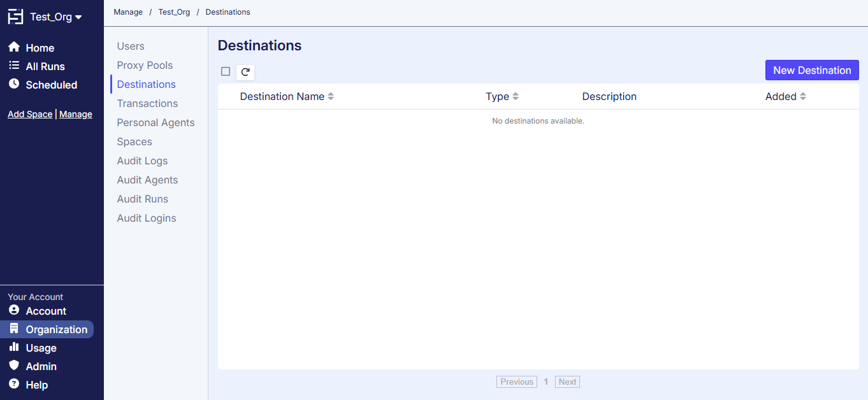Select Organization in sidebar
The width and height of the screenshot is (868, 400).
(47, 329)
